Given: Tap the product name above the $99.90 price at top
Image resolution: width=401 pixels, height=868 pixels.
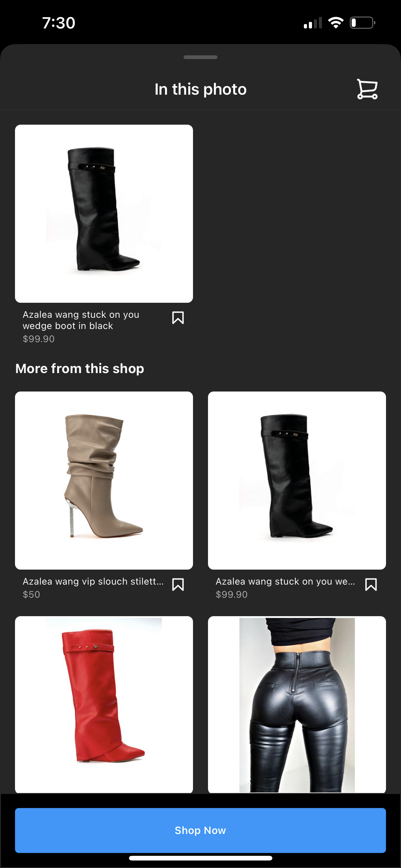Looking at the screenshot, I should tap(81, 320).
